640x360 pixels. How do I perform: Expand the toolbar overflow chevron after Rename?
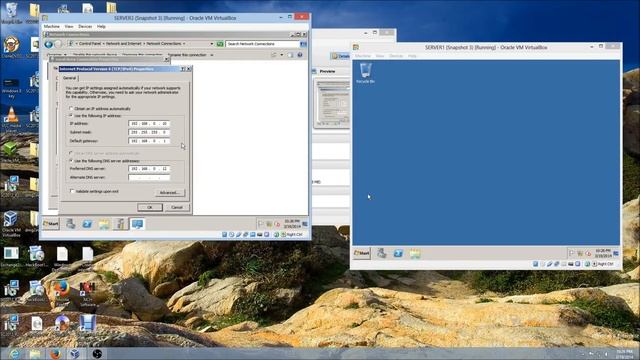tap(212, 55)
